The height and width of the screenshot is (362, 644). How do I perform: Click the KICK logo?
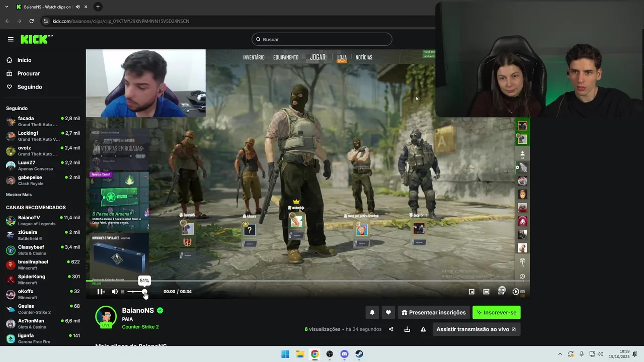coord(37,39)
